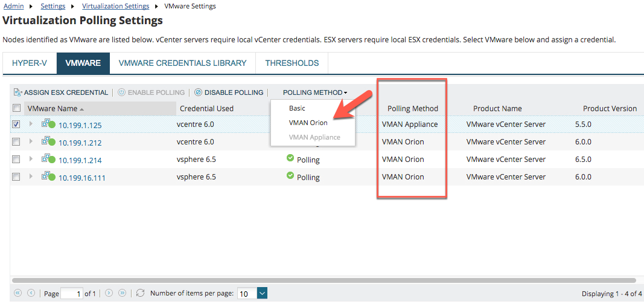Open the Virtualization Settings breadcrumb link
Screen dimensions: 644x304
(115, 6)
